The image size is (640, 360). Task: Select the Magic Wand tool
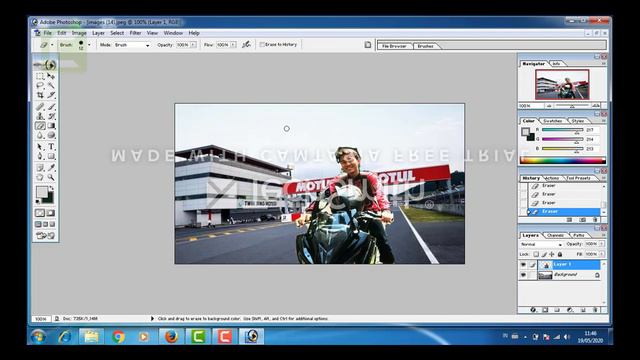click(x=51, y=85)
